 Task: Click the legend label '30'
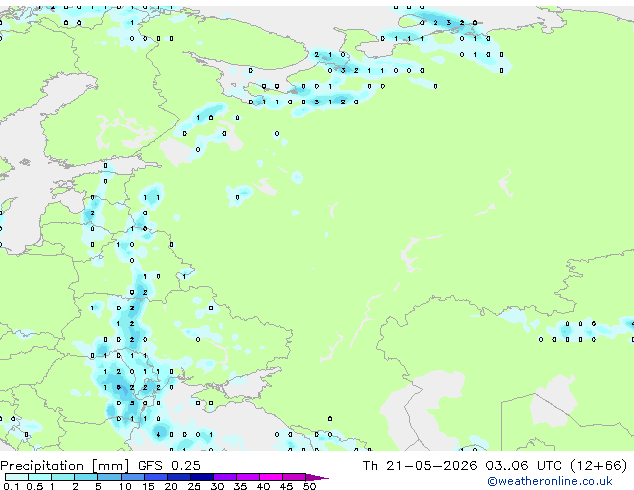pyautogui.click(x=217, y=486)
